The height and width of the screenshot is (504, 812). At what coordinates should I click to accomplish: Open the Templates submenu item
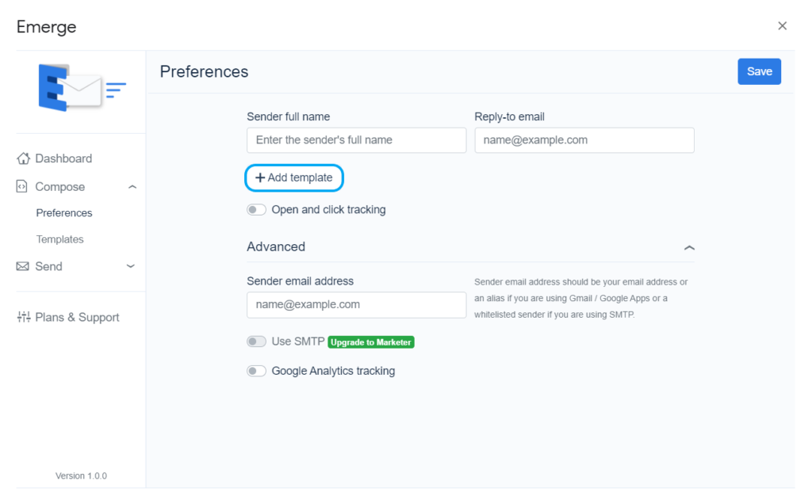[59, 239]
